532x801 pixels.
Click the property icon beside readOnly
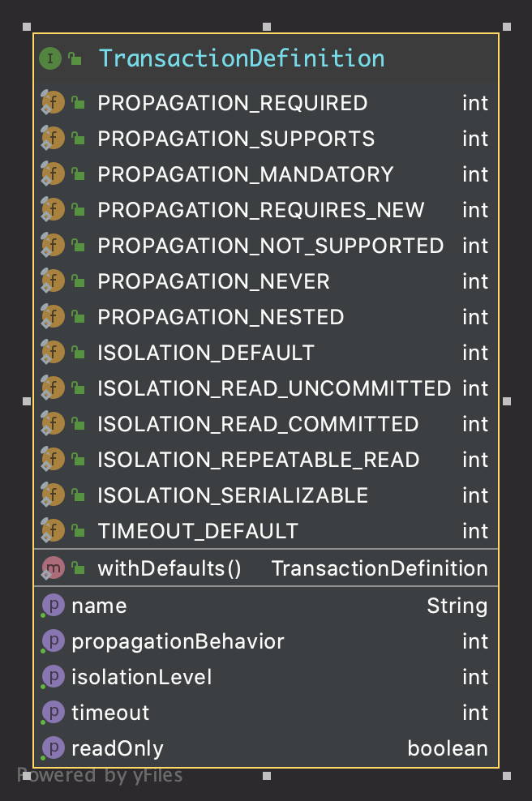tap(53, 748)
